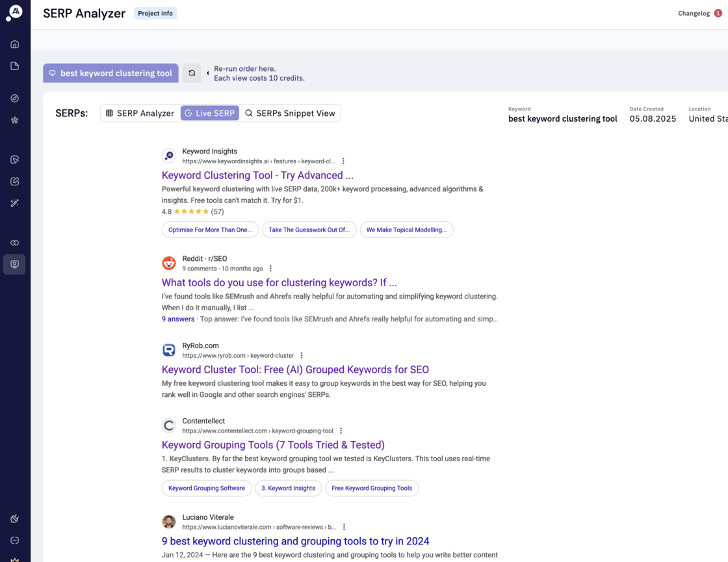728x562 pixels.
Task: Click the 4.8 star rating of Keyword Insights
Action: [x=192, y=211]
